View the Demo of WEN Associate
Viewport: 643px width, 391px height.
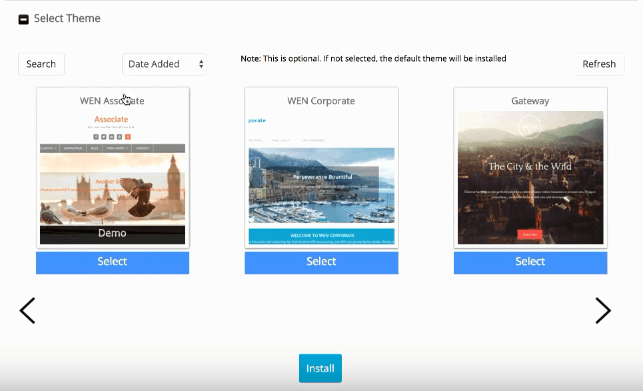pyautogui.click(x=112, y=233)
